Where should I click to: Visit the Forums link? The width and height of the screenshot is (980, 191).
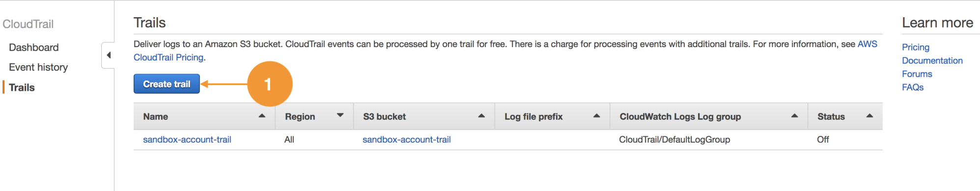(917, 74)
